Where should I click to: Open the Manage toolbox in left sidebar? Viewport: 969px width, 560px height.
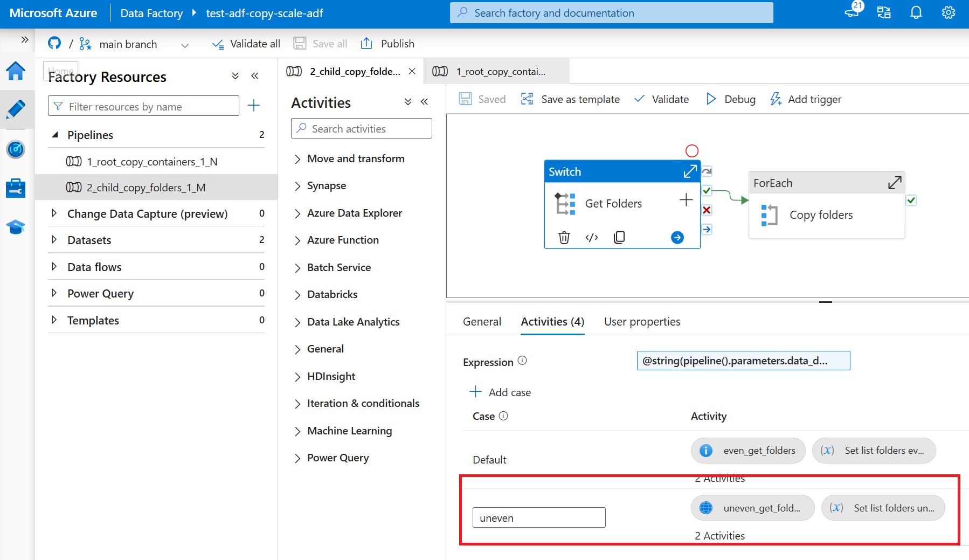(16, 188)
